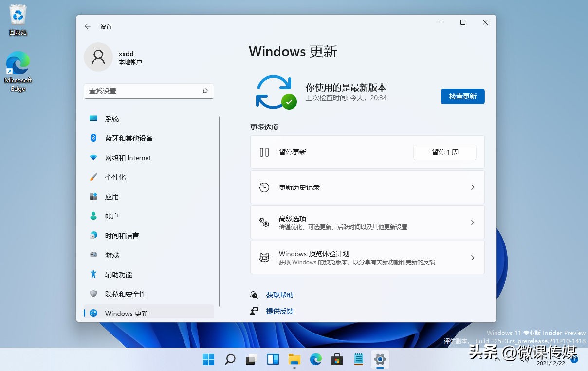Select 个性化 in the sidebar
Image resolution: width=588 pixels, height=371 pixels.
(149, 177)
